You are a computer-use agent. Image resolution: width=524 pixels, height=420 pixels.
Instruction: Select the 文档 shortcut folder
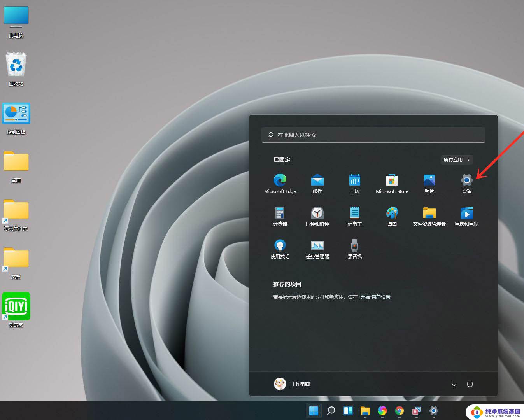[x=16, y=263]
